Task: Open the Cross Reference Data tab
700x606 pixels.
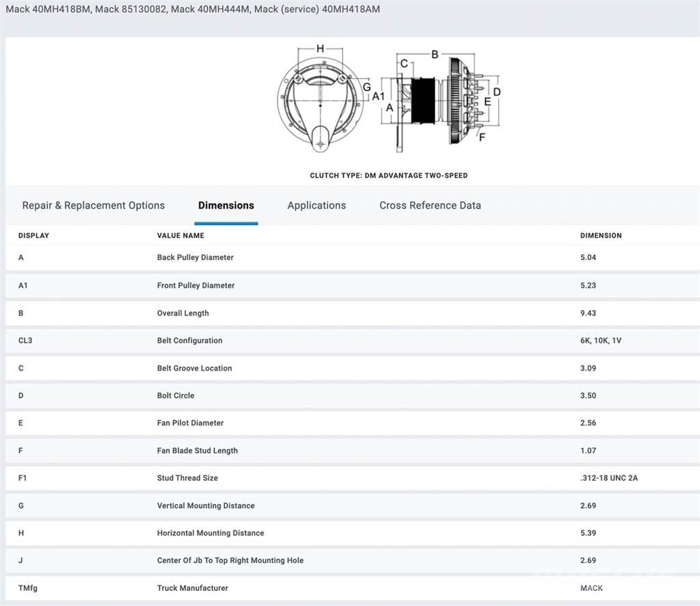Action: [430, 205]
